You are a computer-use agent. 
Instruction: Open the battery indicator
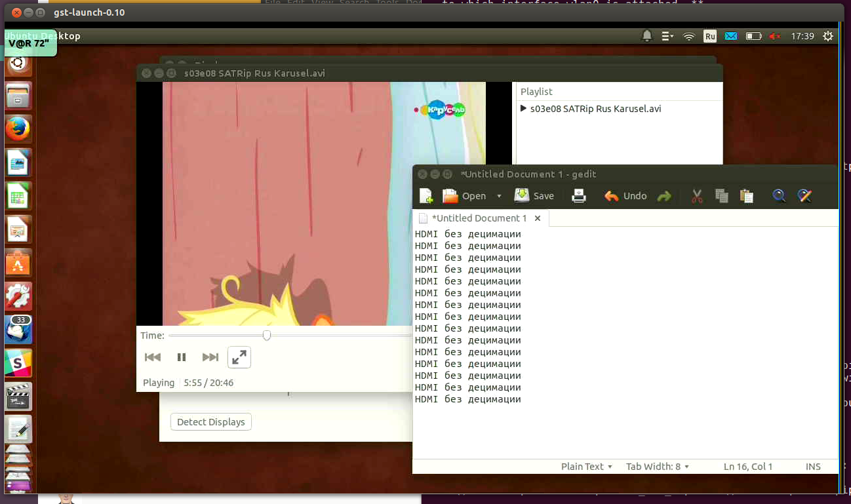(753, 36)
